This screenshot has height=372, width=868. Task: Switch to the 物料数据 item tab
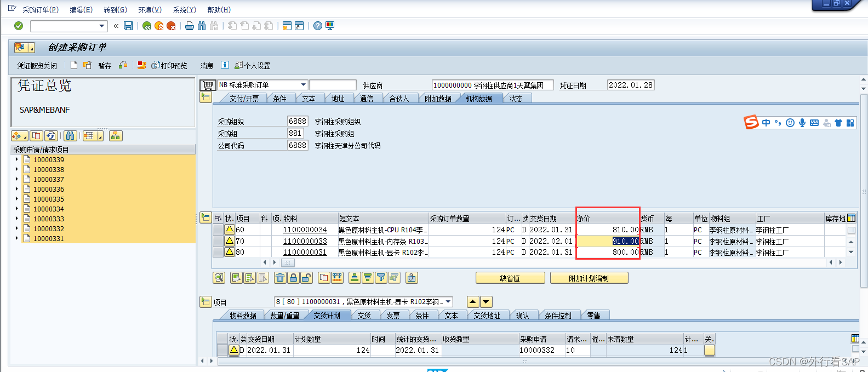(x=243, y=316)
